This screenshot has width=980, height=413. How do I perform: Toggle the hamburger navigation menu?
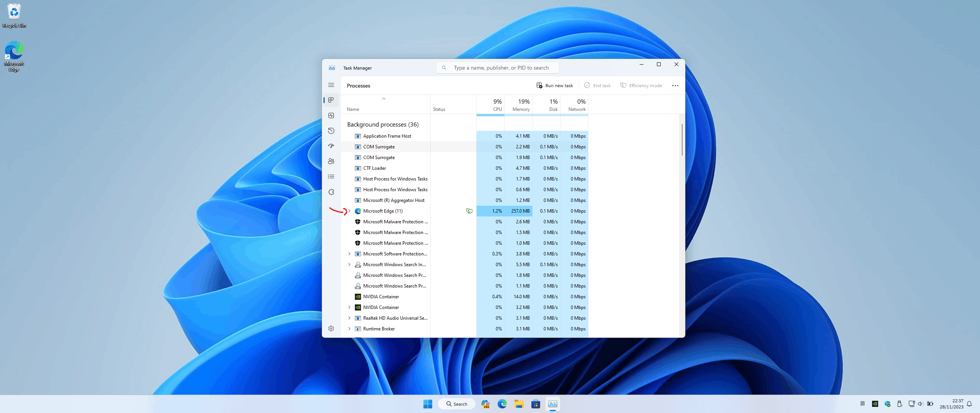[x=331, y=85]
